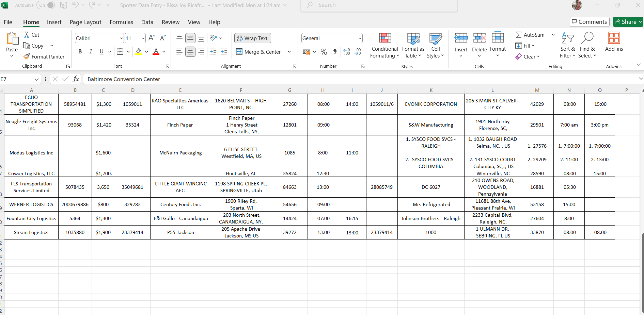The width and height of the screenshot is (644, 315).
Task: Apply the yellow fill color swatch
Action: point(139,52)
